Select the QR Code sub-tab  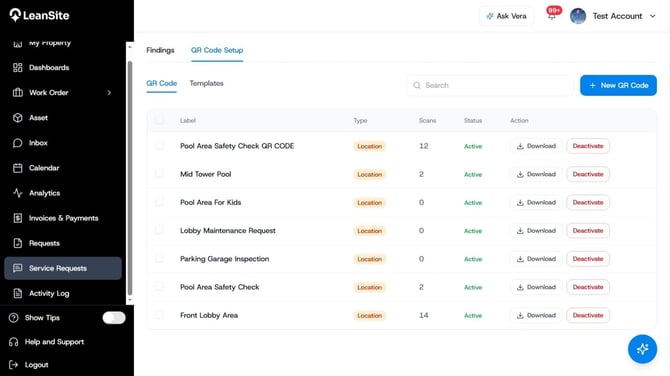[162, 83]
